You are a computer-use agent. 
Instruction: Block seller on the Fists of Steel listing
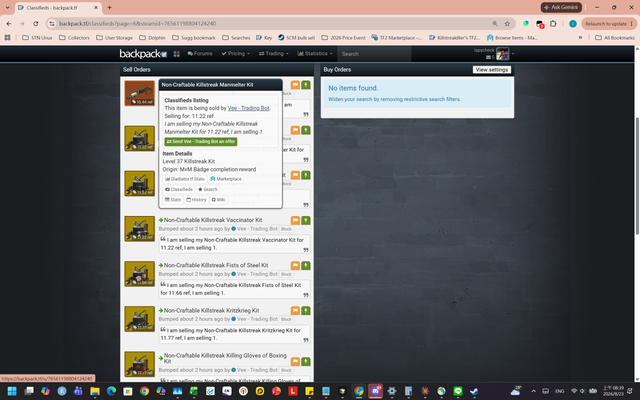286,274
